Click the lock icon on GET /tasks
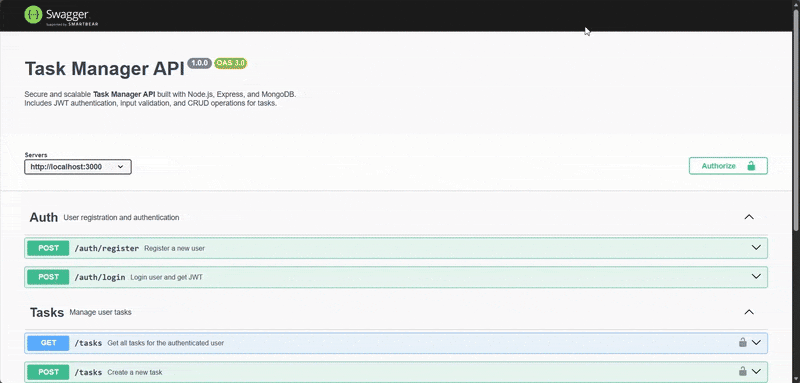This screenshot has width=800, height=383. coord(743,342)
